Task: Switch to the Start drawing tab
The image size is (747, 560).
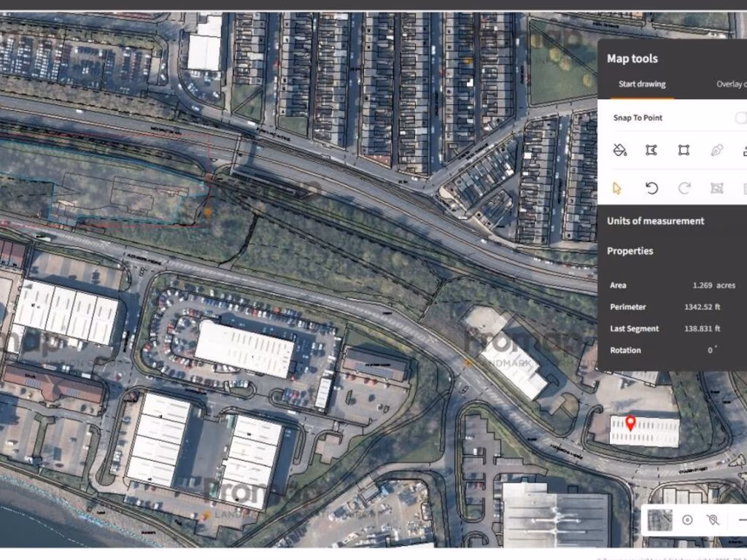Action: pos(642,85)
